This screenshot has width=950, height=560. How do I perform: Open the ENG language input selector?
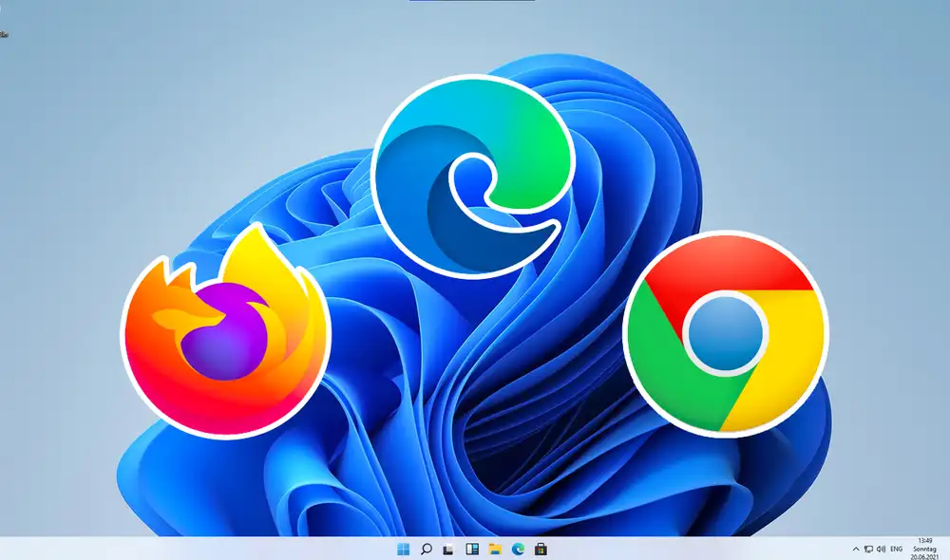[897, 549]
